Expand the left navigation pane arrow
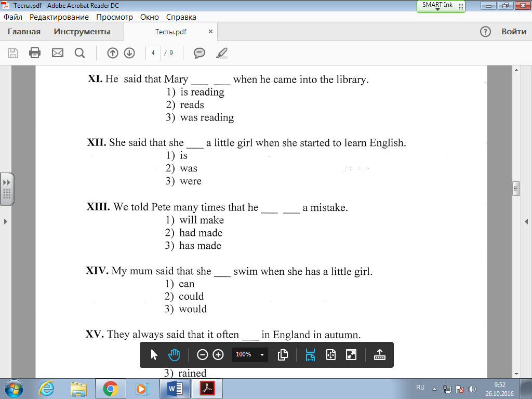Viewport: 532px width, 399px height. [5, 221]
